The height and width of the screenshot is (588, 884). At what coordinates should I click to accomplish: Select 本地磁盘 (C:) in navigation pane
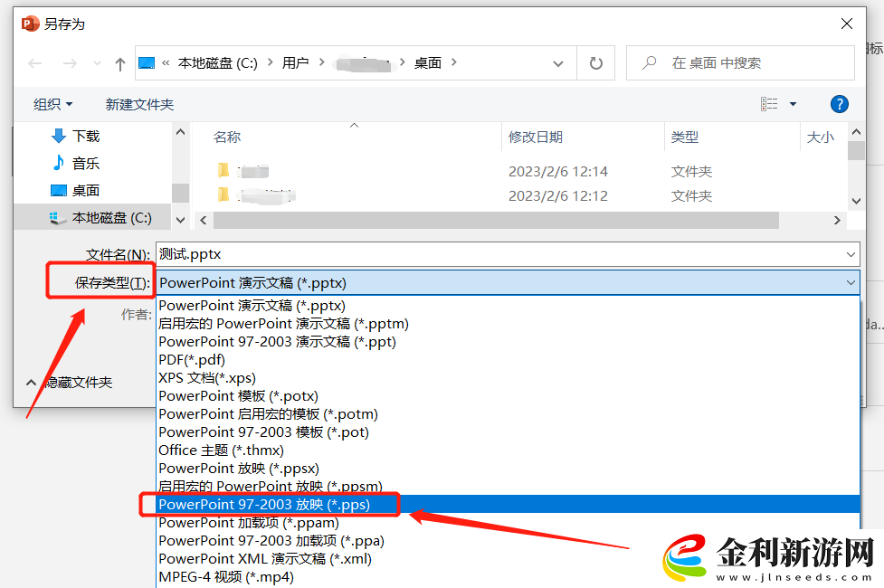(x=100, y=218)
